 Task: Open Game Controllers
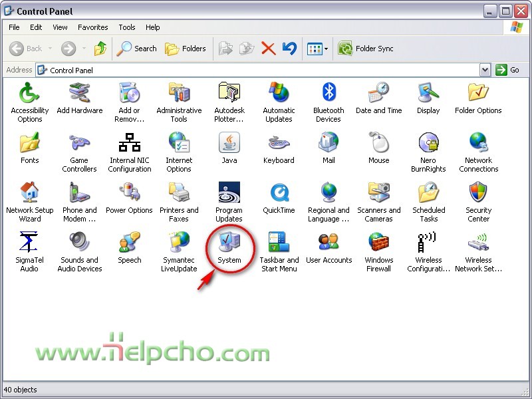[79, 152]
